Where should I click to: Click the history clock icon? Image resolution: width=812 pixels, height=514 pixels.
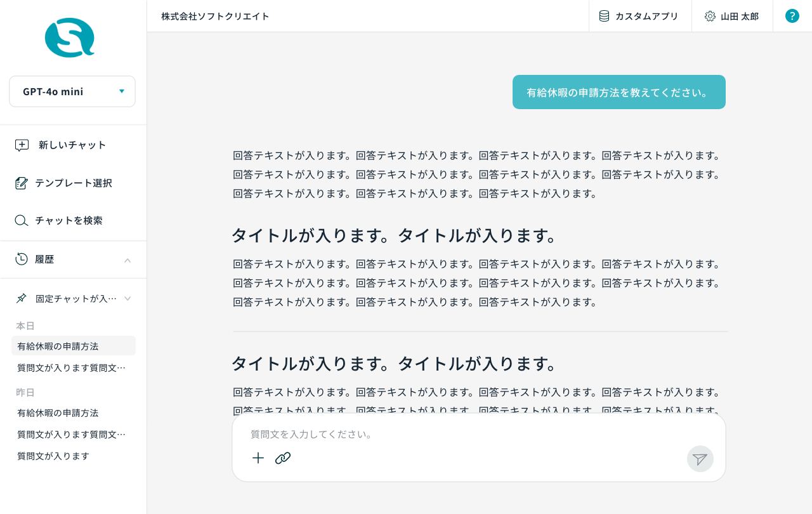pyautogui.click(x=22, y=259)
